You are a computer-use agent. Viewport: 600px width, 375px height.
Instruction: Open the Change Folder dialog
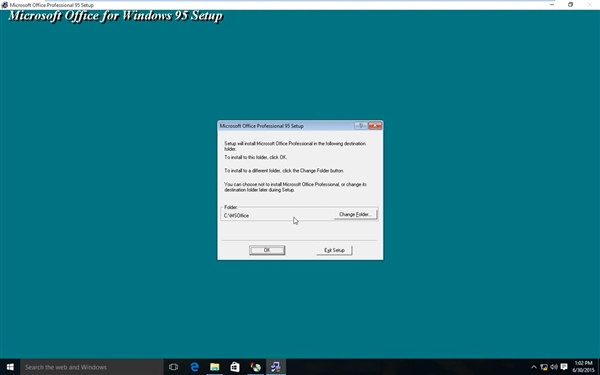coord(355,214)
